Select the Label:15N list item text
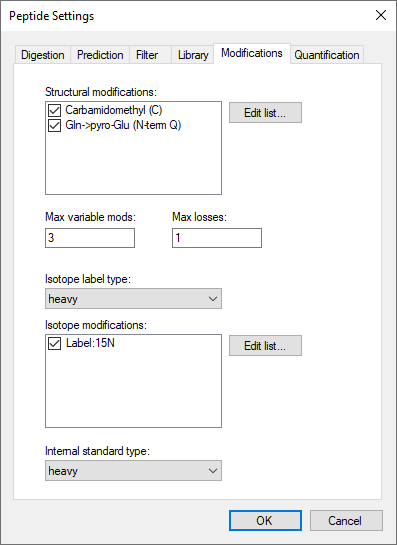 tap(90, 343)
